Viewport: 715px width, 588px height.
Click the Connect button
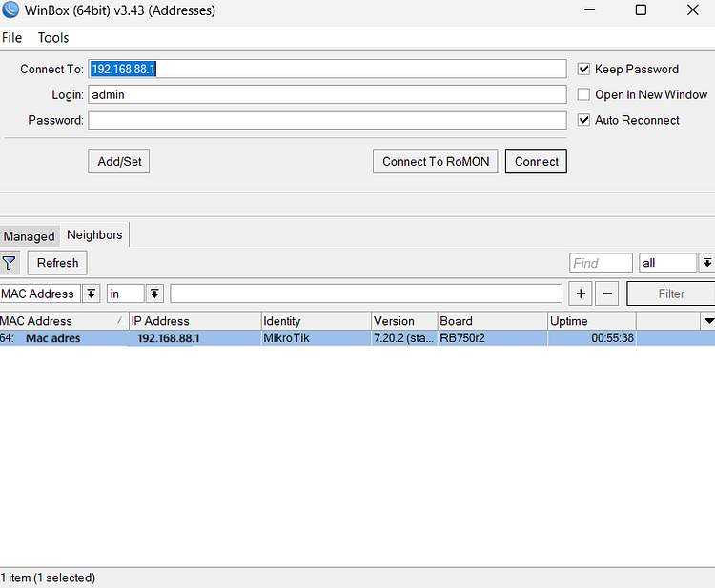point(536,161)
